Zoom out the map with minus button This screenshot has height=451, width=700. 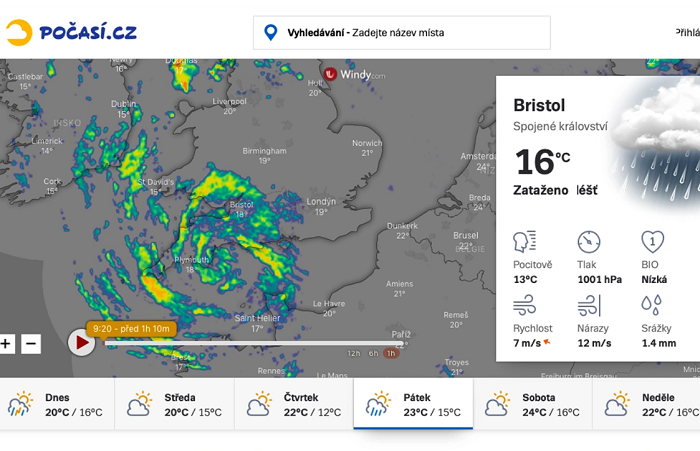[31, 344]
